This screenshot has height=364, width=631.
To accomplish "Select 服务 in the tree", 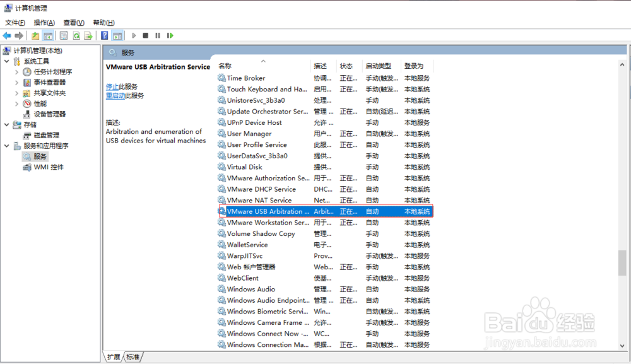I will point(40,156).
